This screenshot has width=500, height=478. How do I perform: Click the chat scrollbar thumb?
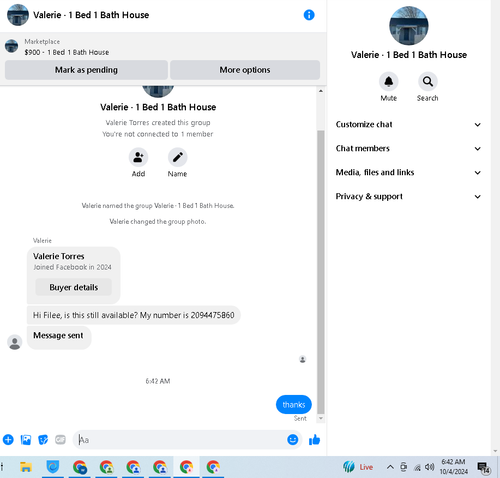(x=321, y=272)
